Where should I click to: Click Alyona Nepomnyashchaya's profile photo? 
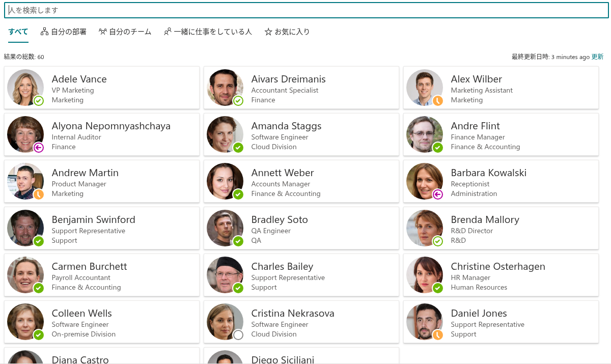25,134
